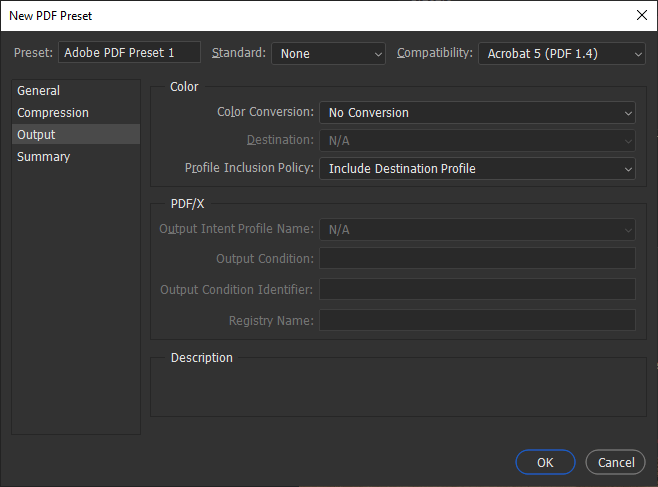The height and width of the screenshot is (487, 658).
Task: Click the Registry Name text field
Action: pos(477,320)
